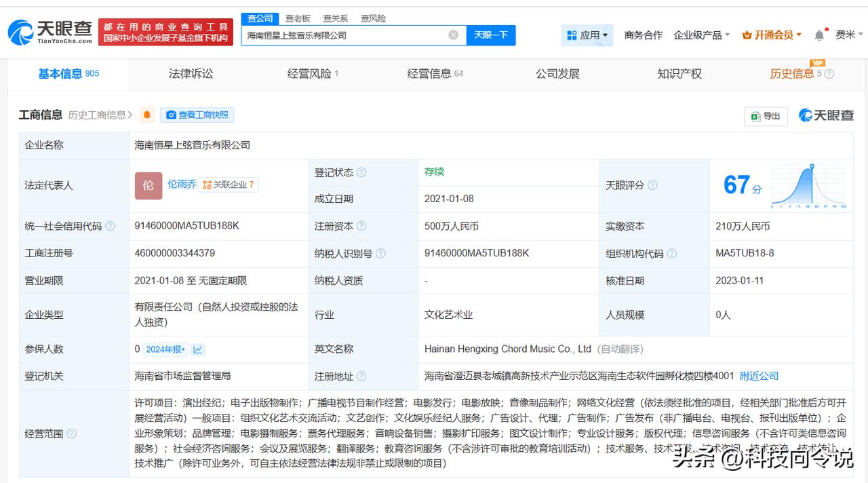Screen dimensions: 868x483
Task: Select the 查关系 search tab
Action: 336,18
